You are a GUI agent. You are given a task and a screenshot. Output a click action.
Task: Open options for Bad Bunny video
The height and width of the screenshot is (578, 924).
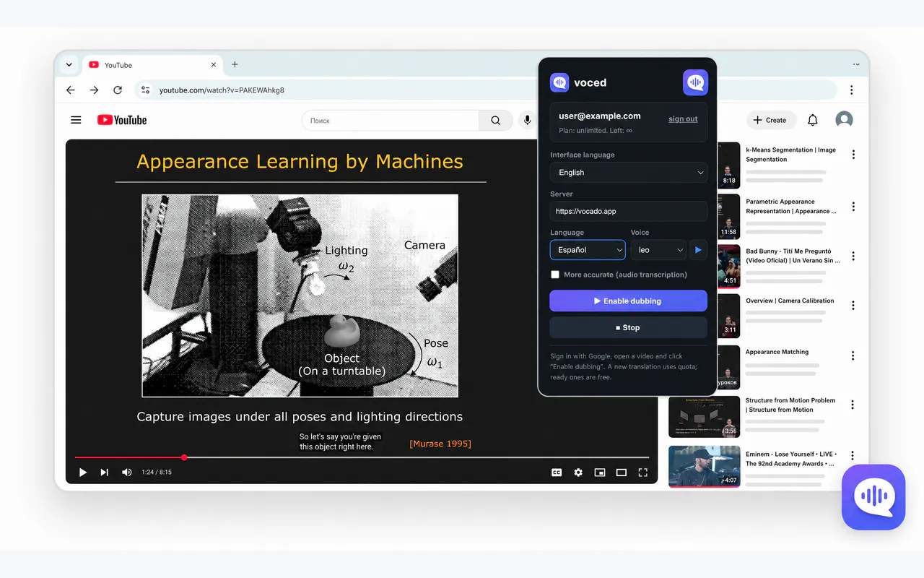pos(853,256)
